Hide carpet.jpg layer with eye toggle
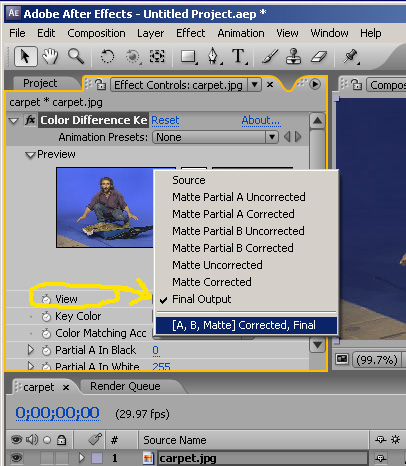 coord(16,457)
